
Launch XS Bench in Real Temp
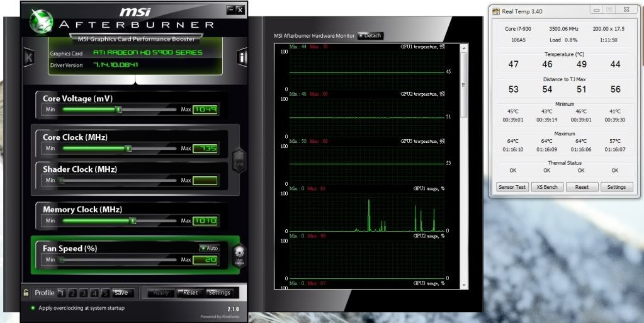point(546,187)
